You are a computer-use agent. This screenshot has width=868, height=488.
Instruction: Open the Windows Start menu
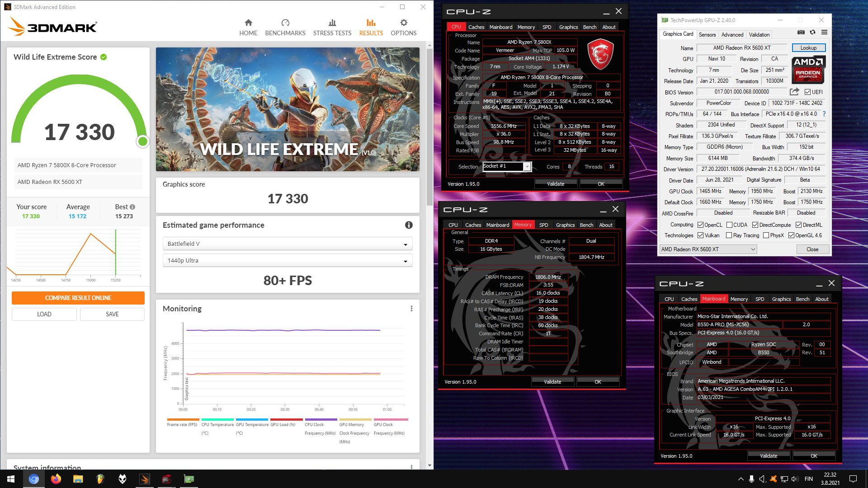point(11,479)
